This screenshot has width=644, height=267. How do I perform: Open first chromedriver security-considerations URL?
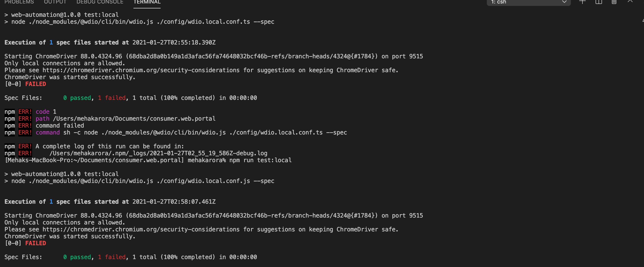[141, 70]
